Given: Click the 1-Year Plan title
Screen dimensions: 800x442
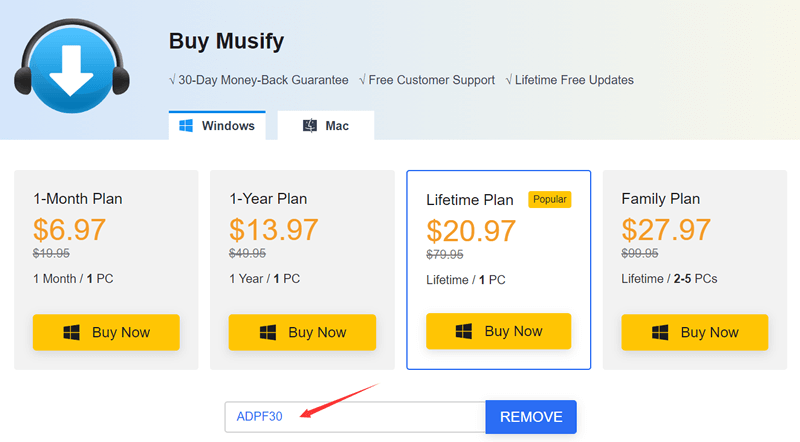Looking at the screenshot, I should pyautogui.click(x=268, y=199).
